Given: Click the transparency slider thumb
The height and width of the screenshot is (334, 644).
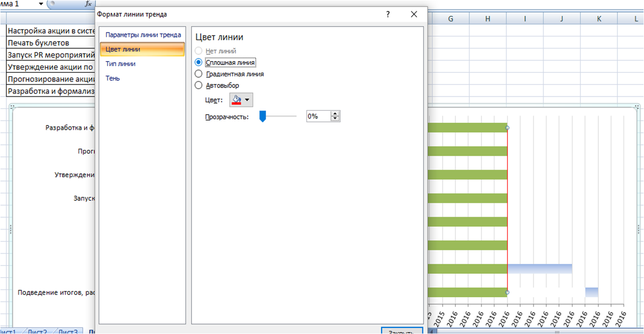Looking at the screenshot, I should [263, 117].
